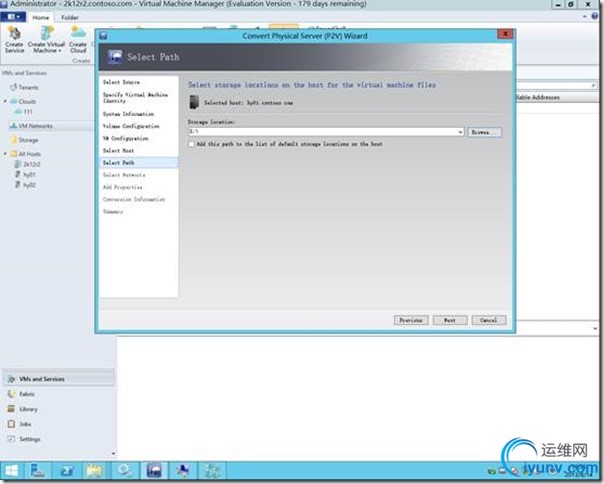Viewport: 604px width, 484px height.
Task: Open the Help button in the ribbon
Action: (x=595, y=16)
